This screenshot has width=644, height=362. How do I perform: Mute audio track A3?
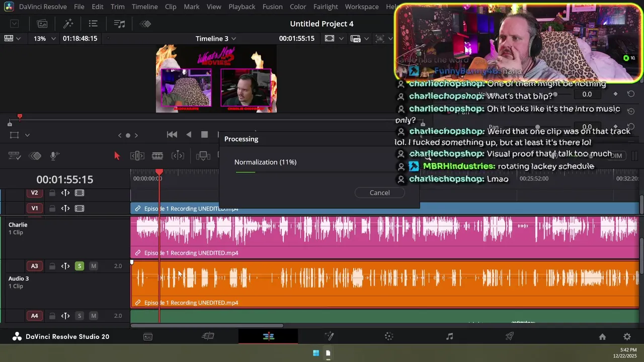(94, 266)
